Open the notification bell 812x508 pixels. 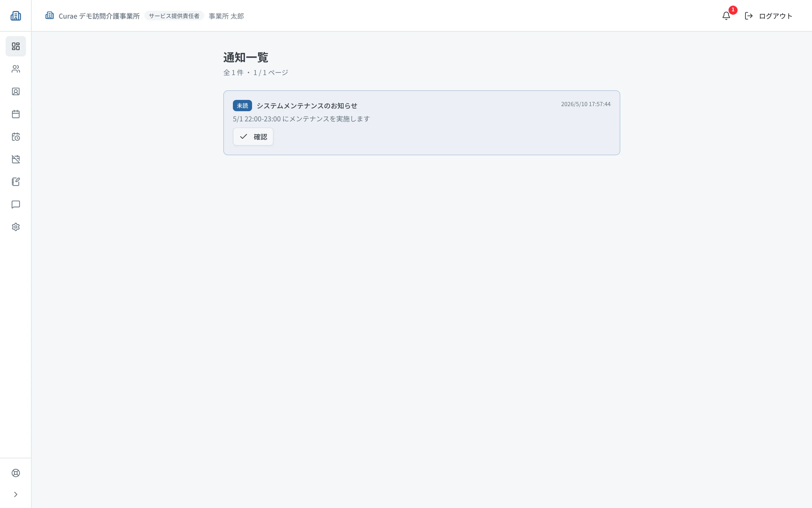click(726, 16)
